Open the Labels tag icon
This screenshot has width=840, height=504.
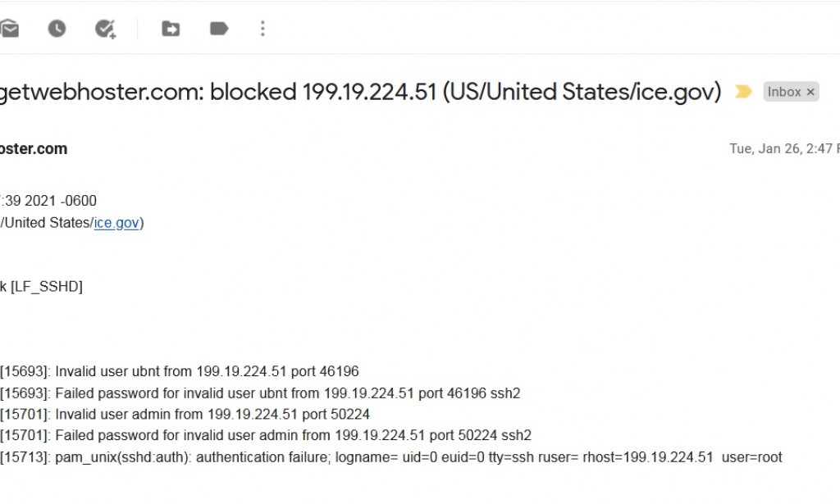pos(218,28)
